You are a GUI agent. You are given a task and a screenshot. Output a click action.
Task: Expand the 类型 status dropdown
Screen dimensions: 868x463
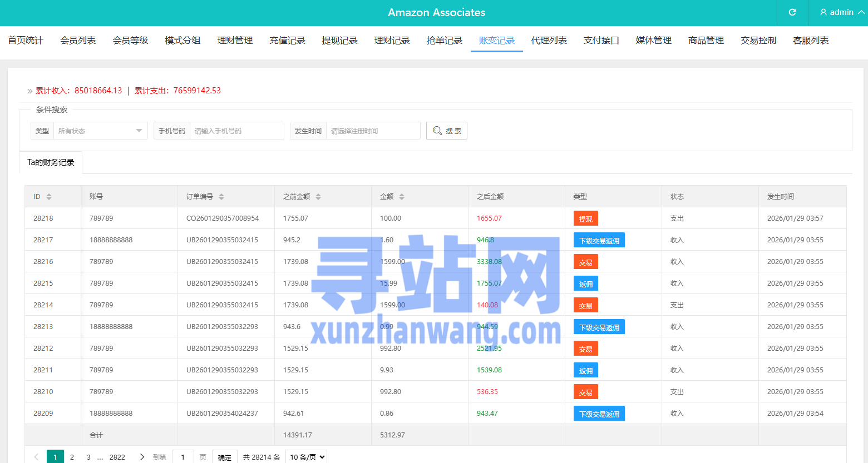click(x=100, y=131)
